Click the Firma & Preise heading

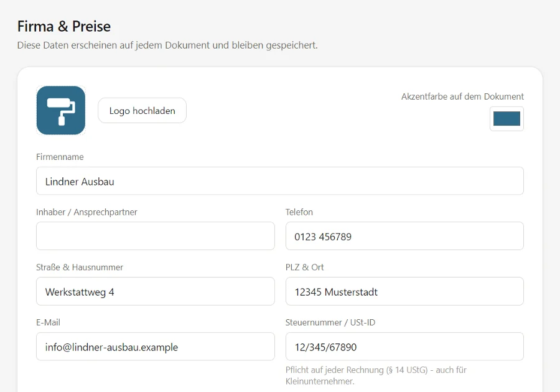click(x=64, y=26)
